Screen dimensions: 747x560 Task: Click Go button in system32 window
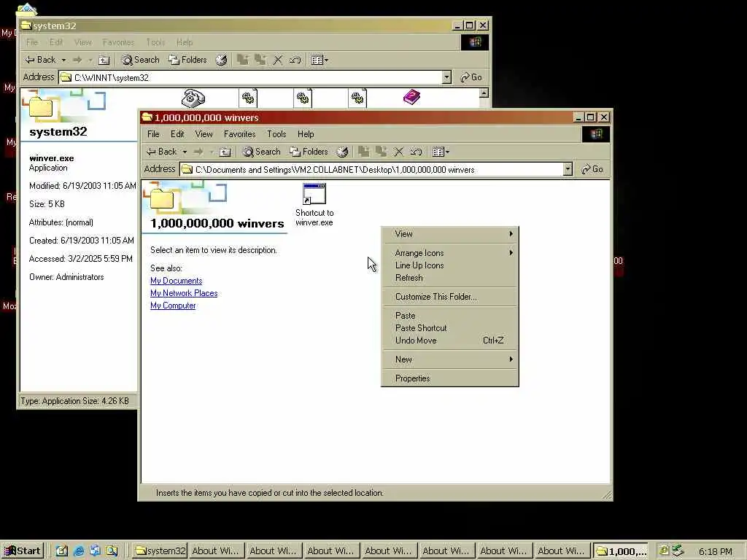471,77
